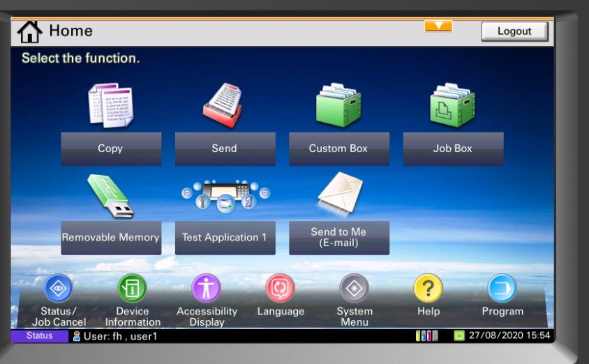The height and width of the screenshot is (364, 589).
Task: Click the Status tab in bottom bar
Action: click(40, 336)
